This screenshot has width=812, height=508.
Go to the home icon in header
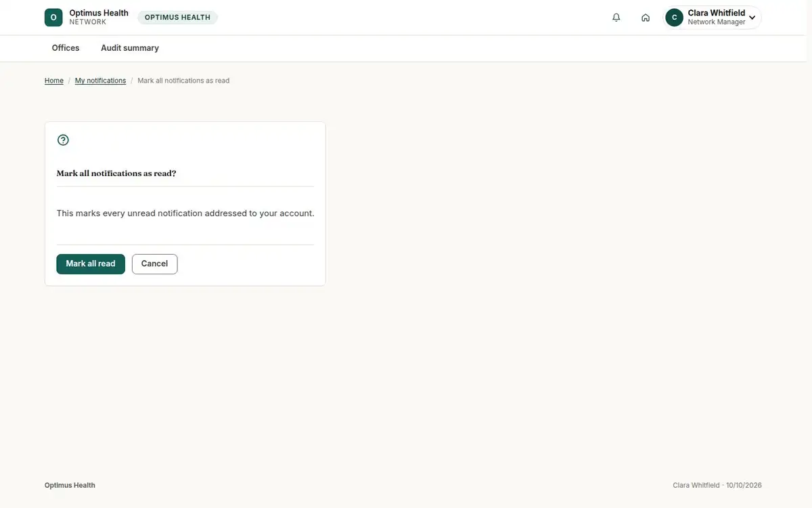tap(646, 18)
